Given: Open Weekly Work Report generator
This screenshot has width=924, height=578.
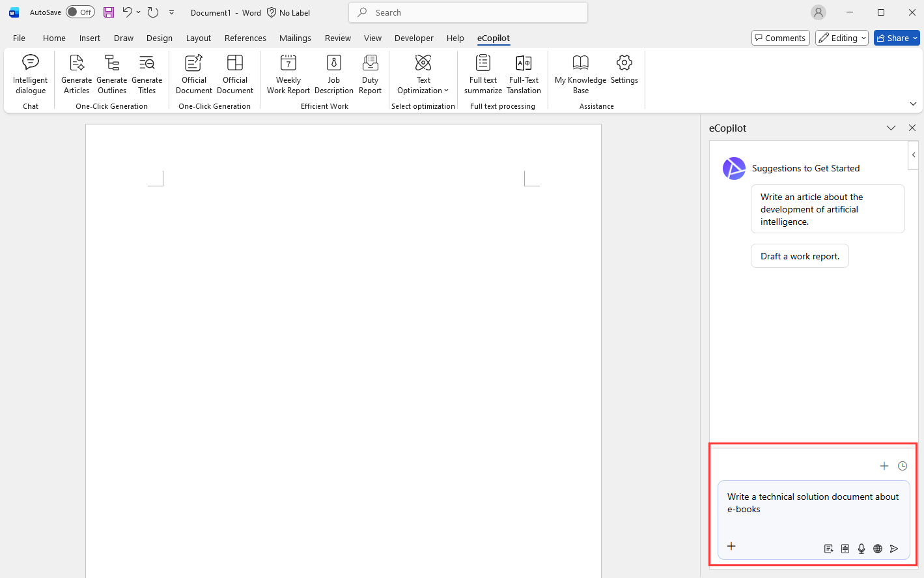Looking at the screenshot, I should (288, 74).
